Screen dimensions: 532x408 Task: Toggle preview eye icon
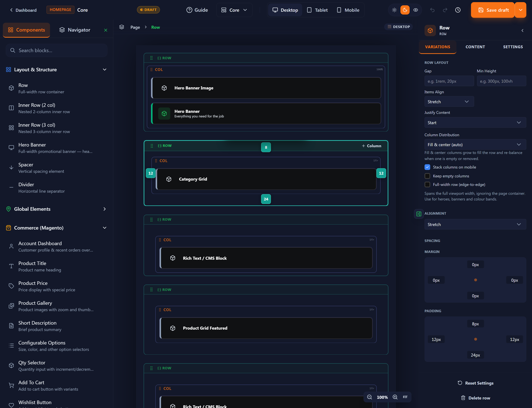(x=416, y=10)
